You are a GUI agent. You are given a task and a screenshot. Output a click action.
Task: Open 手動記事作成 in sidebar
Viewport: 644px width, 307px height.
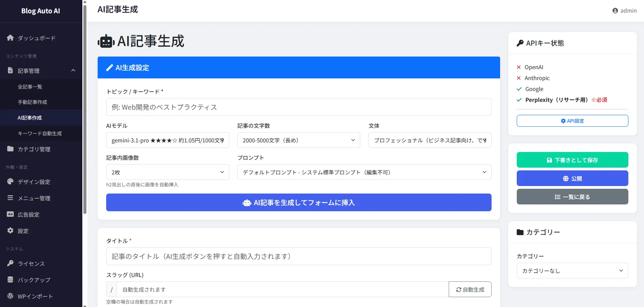32,102
